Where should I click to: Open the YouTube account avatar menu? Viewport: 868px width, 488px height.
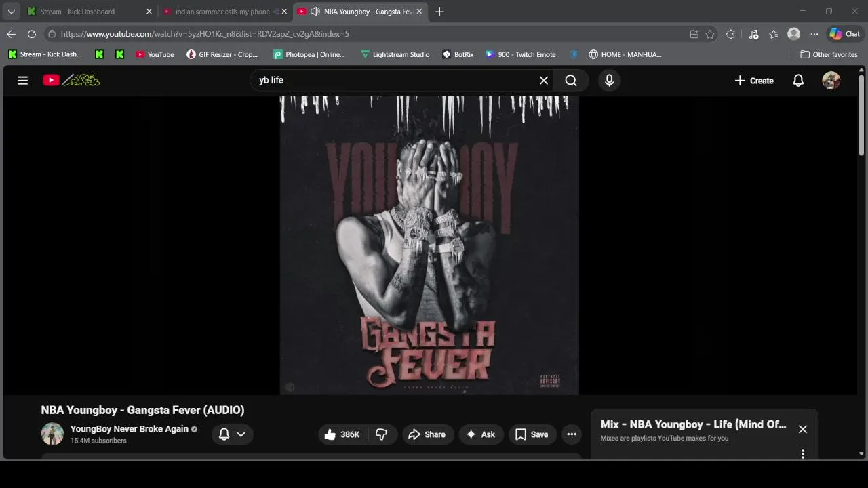(831, 80)
